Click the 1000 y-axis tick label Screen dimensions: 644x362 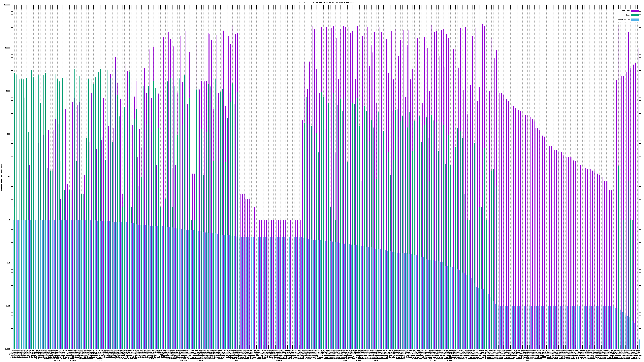click(x=8, y=91)
